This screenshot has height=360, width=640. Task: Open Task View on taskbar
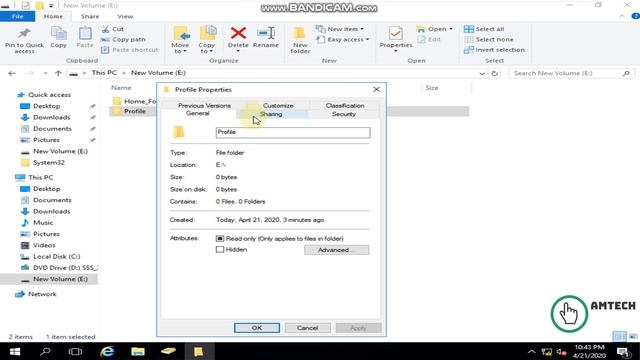pyautogui.click(x=76, y=351)
